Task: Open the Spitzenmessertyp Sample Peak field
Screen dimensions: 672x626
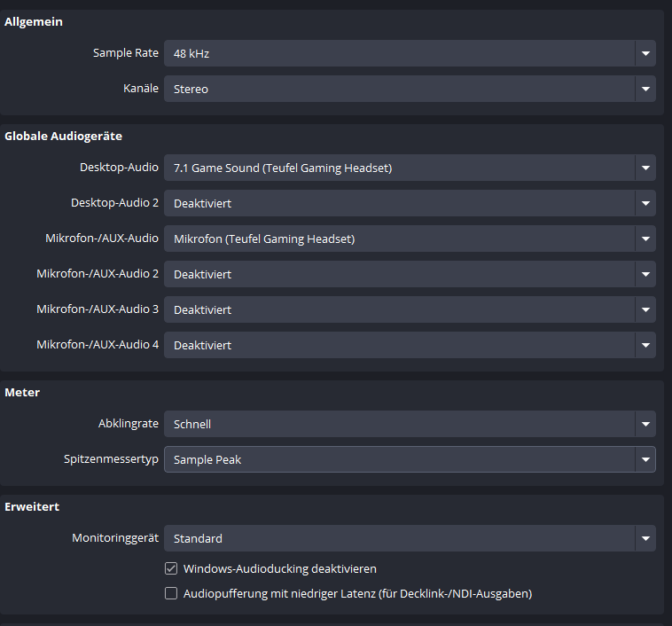Action: 399,459
